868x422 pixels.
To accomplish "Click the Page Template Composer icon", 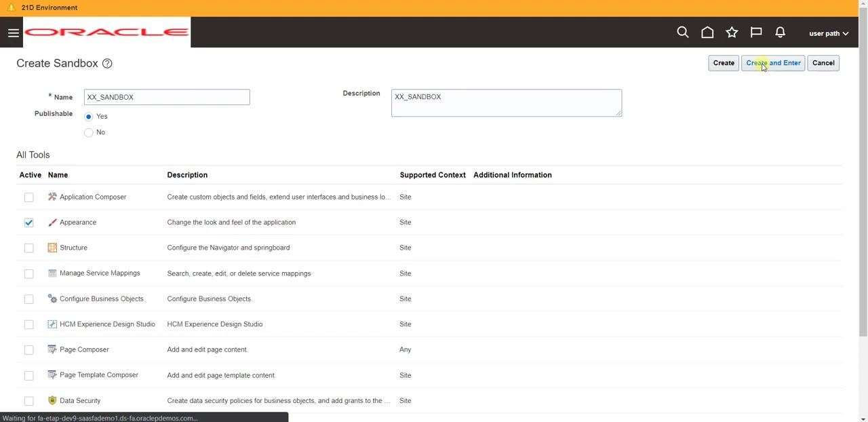I will click(52, 375).
